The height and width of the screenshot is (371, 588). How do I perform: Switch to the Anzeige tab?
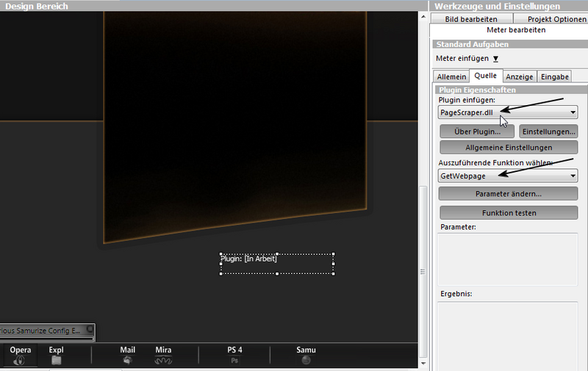(x=520, y=76)
